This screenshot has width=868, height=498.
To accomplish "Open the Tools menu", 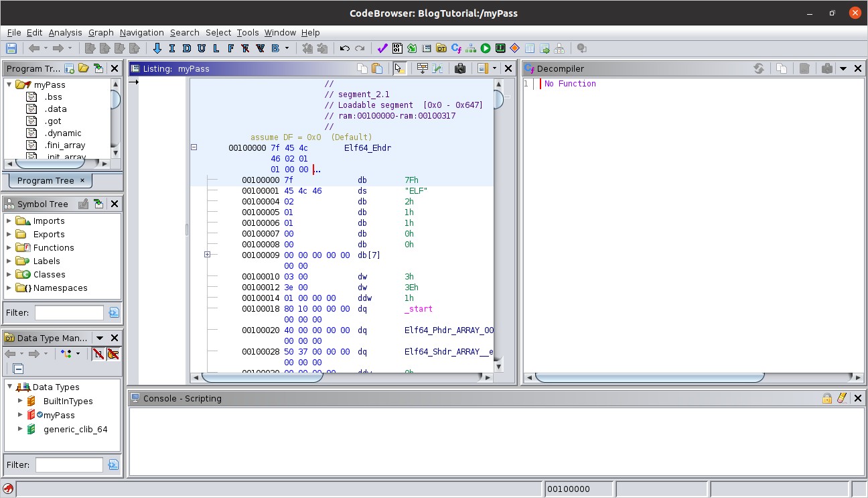I will pyautogui.click(x=248, y=32).
